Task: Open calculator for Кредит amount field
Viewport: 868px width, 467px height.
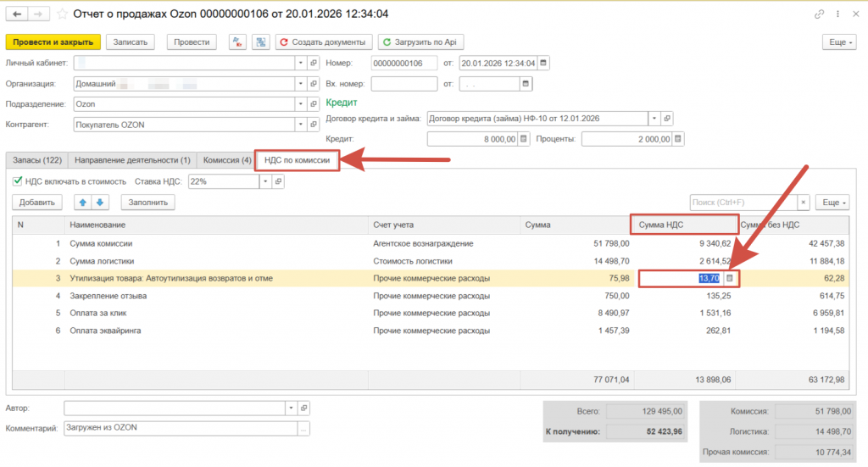Action: [523, 139]
